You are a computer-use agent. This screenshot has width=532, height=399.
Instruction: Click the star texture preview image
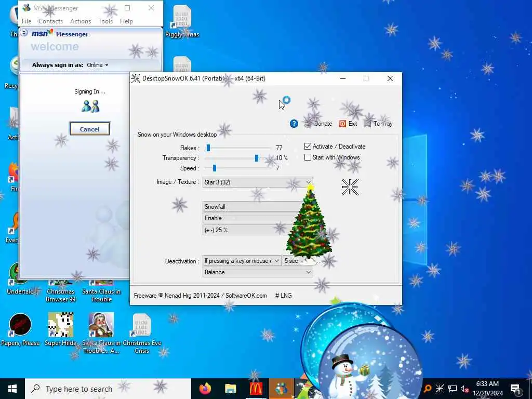pyautogui.click(x=350, y=187)
